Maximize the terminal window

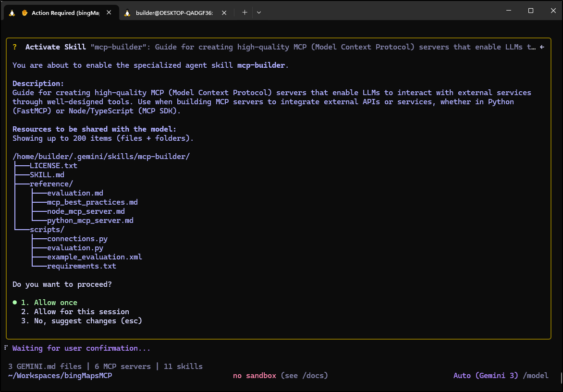(x=531, y=11)
